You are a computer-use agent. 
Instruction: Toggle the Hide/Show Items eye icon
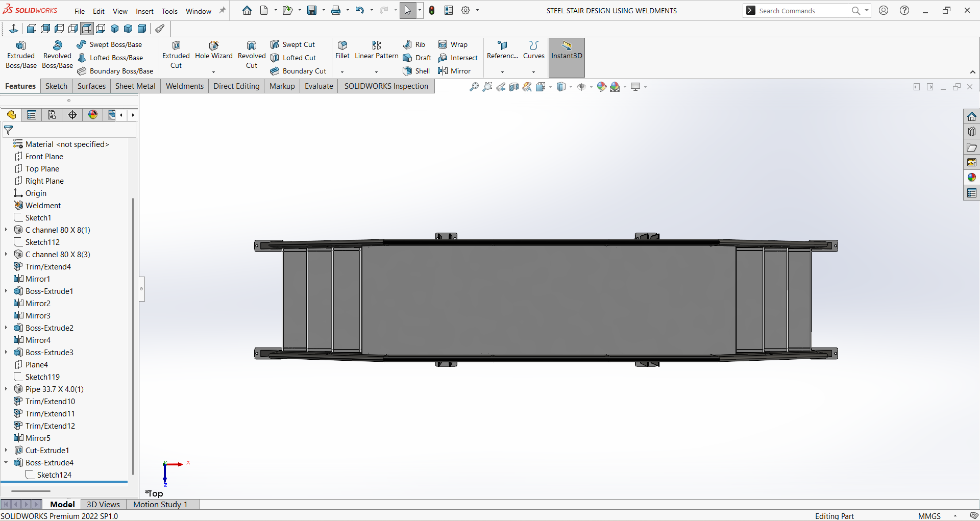pyautogui.click(x=581, y=87)
